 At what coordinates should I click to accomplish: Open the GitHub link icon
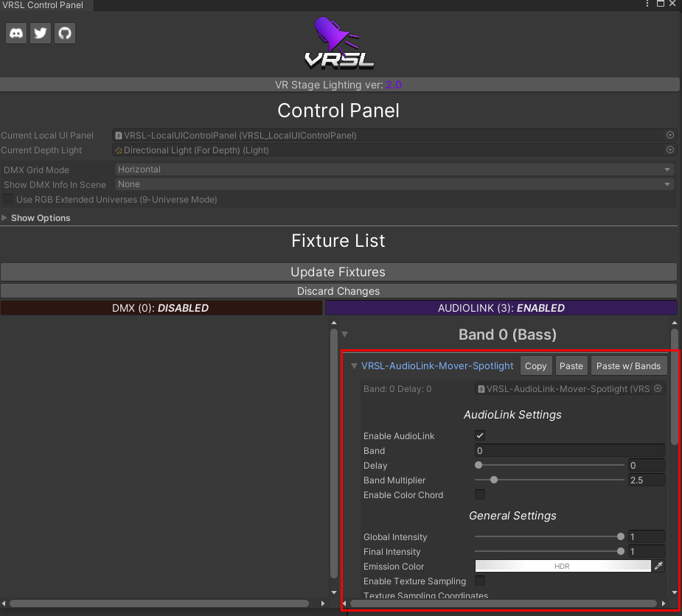pos(65,33)
